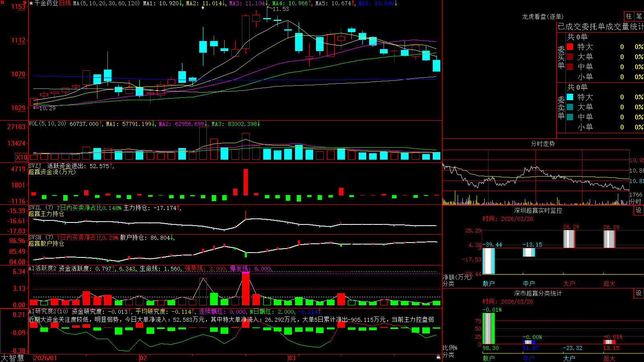Click the X10 volume multiplier box

coord(21,157)
